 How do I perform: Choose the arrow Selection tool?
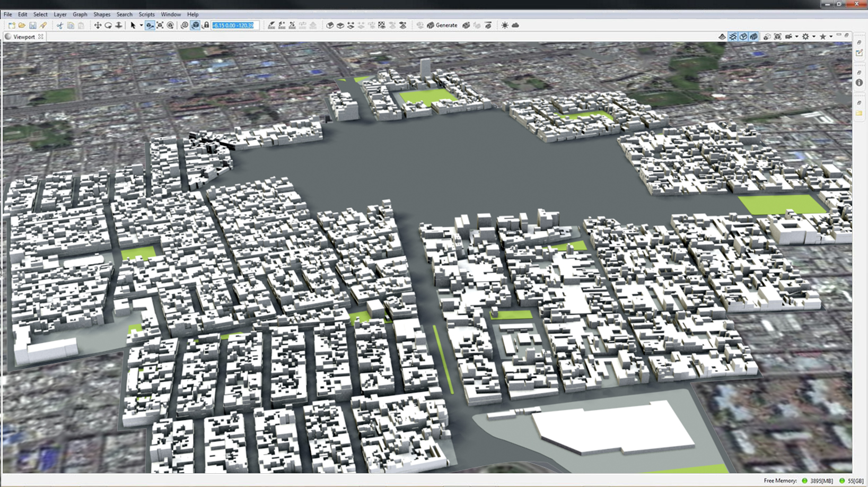click(x=133, y=25)
